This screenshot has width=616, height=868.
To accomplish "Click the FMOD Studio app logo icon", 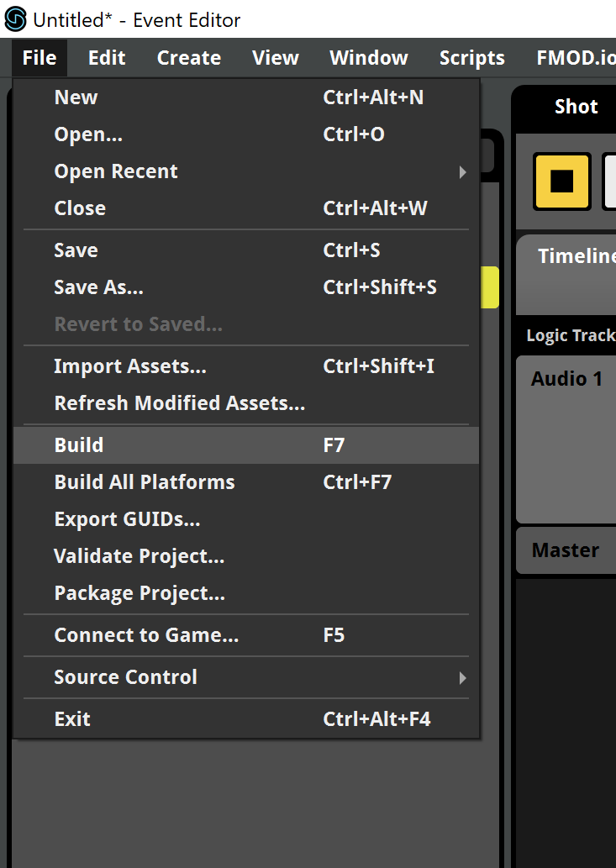I will click(16, 18).
